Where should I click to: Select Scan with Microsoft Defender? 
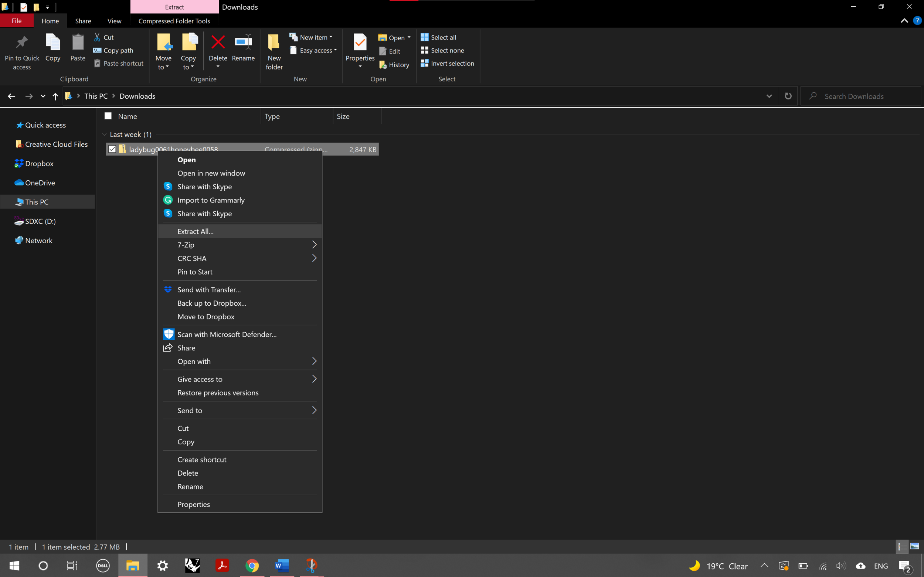(x=240, y=334)
